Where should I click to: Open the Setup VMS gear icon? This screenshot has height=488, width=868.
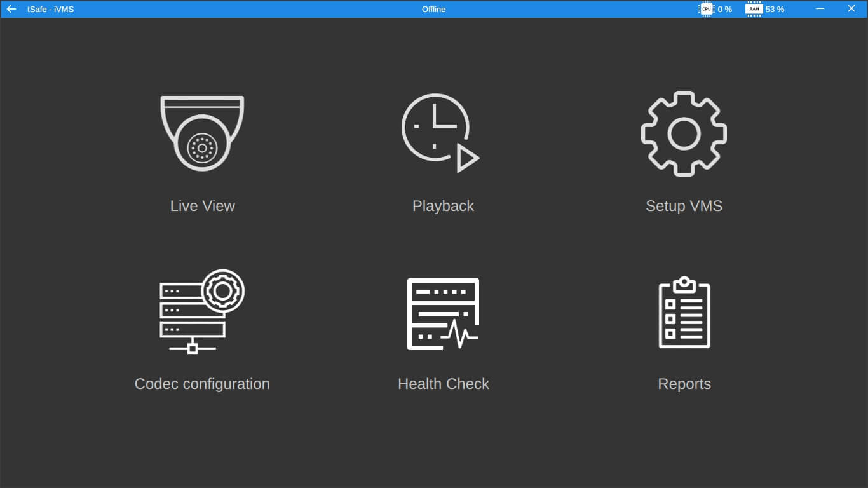pos(684,133)
